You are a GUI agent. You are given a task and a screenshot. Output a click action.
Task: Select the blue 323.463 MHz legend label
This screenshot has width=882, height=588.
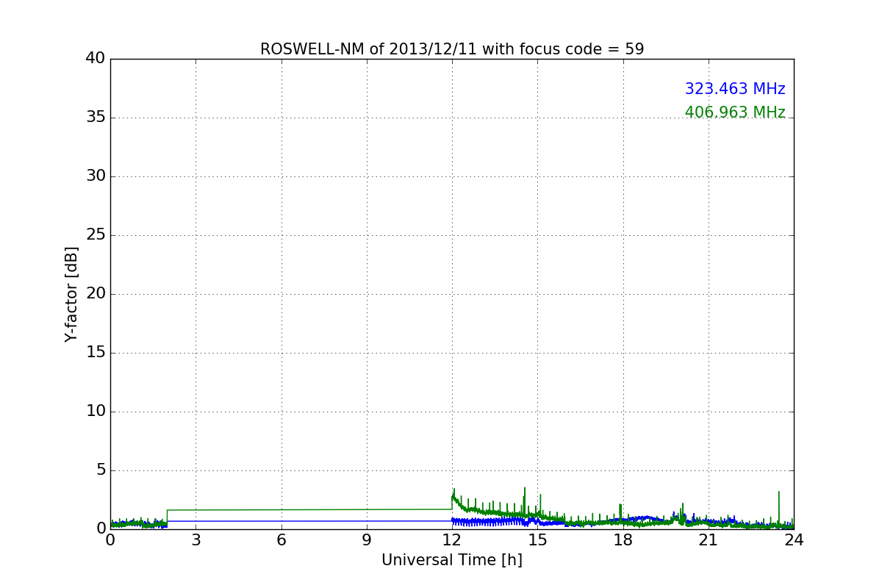pyautogui.click(x=735, y=89)
